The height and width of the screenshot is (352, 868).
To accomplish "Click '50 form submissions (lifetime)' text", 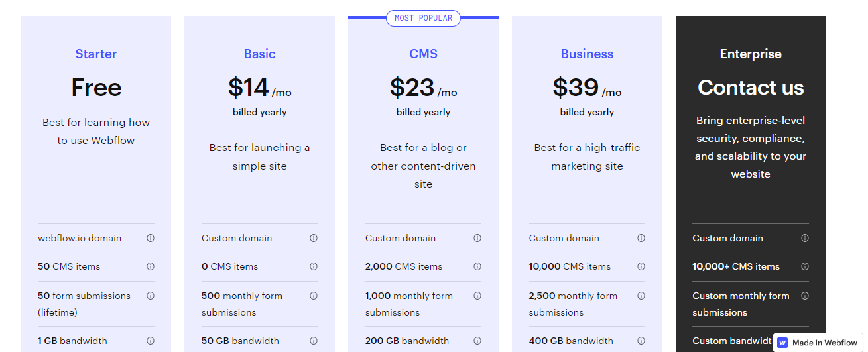I will pos(84,304).
